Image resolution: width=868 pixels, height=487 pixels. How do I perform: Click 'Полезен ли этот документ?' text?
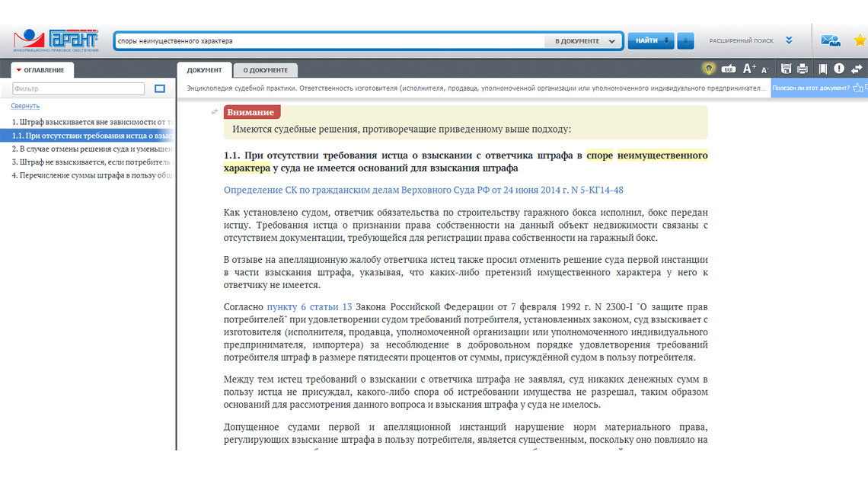pyautogui.click(x=811, y=88)
